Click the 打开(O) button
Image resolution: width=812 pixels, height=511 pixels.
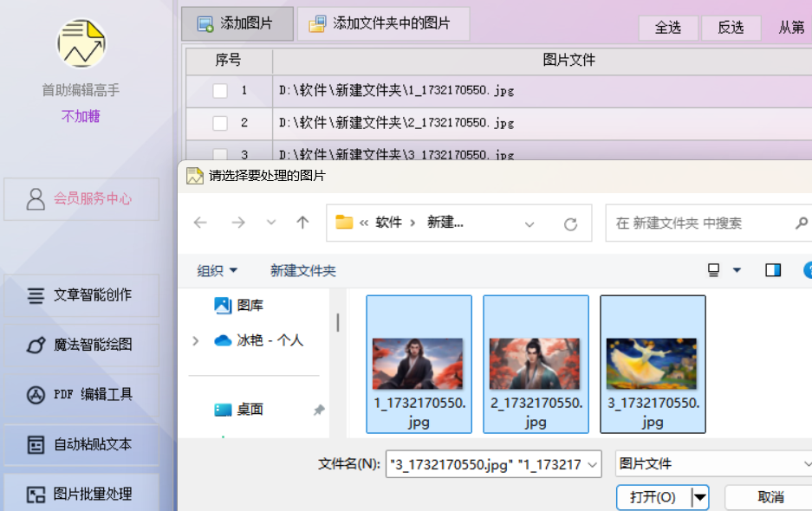[653, 497]
